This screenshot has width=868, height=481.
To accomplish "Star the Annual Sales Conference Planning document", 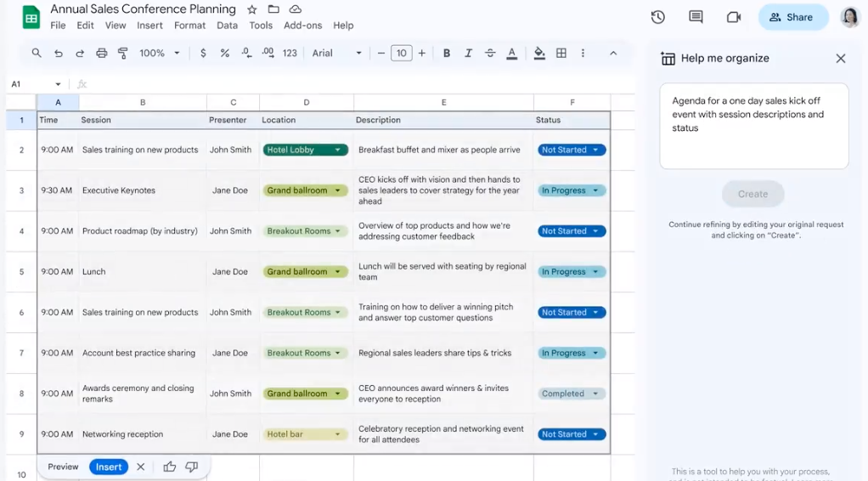I will click(252, 9).
